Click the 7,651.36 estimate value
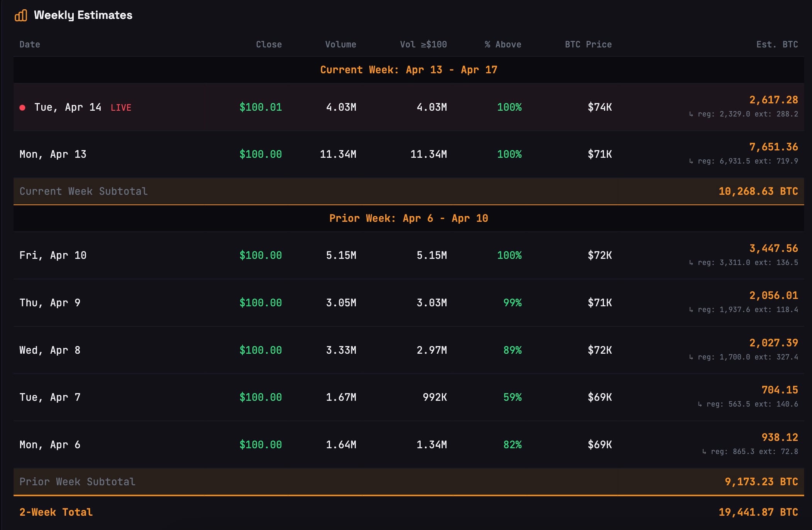This screenshot has height=530, width=812. [773, 147]
